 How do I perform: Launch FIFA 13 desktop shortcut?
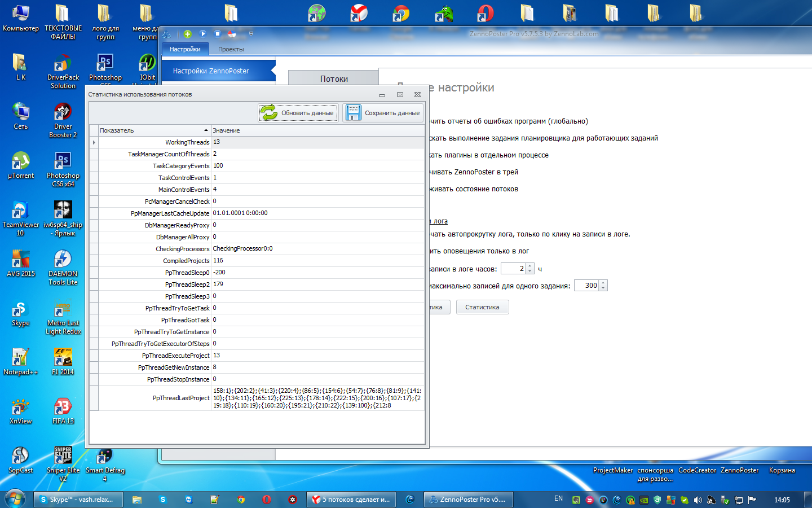click(x=63, y=411)
